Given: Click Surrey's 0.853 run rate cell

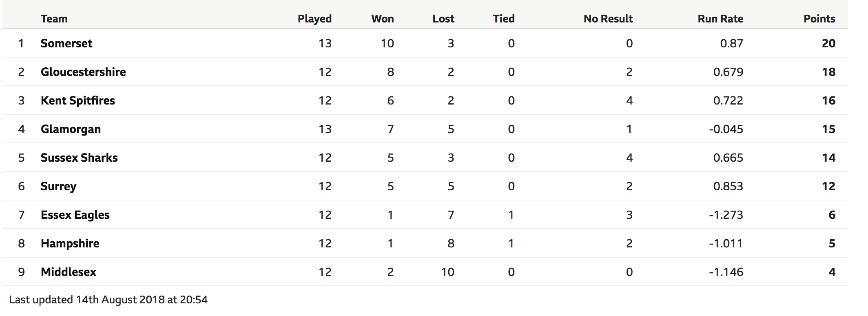Looking at the screenshot, I should 728,186.
